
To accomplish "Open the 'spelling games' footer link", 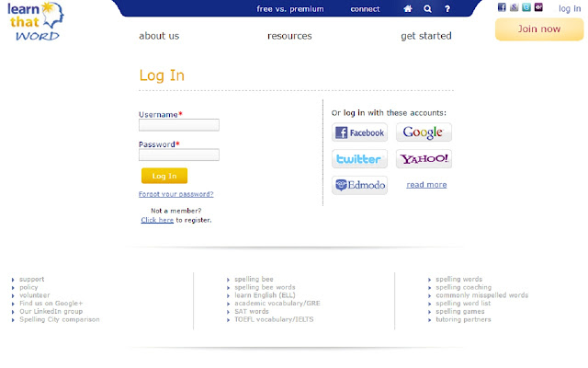I will [x=459, y=312].
